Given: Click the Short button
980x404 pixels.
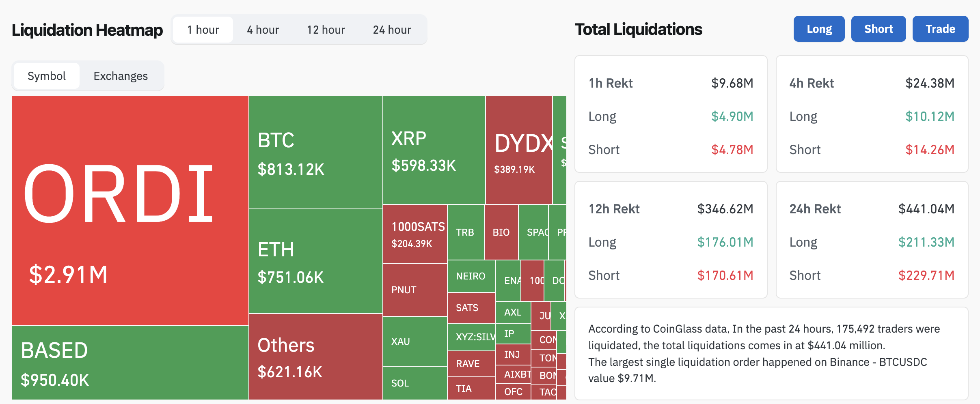Looking at the screenshot, I should tap(879, 28).
